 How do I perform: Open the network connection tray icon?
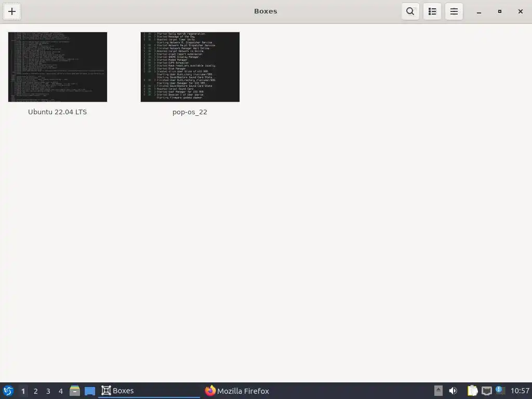[x=487, y=391]
